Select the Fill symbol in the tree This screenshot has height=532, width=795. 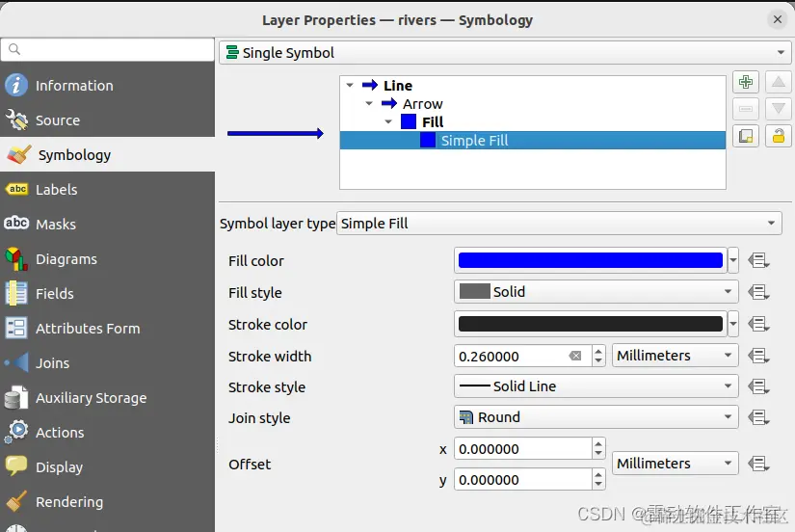tap(433, 121)
